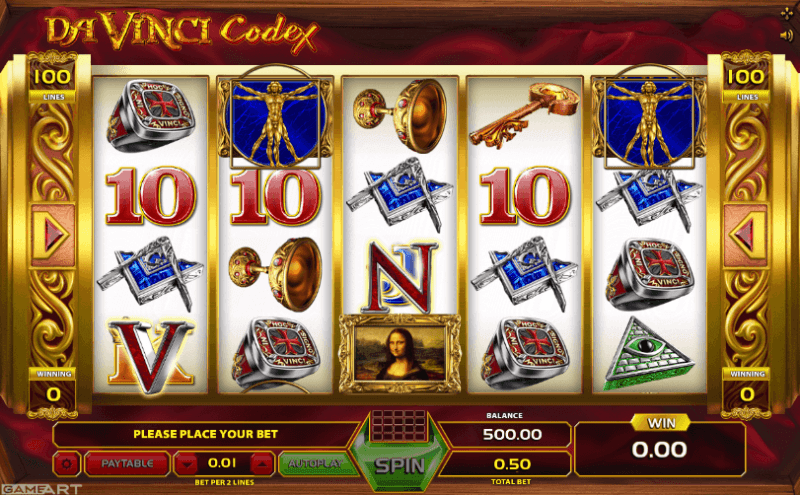Click golden cryptex bowl on reel three
The height and width of the screenshot is (495, 800).
(399, 115)
